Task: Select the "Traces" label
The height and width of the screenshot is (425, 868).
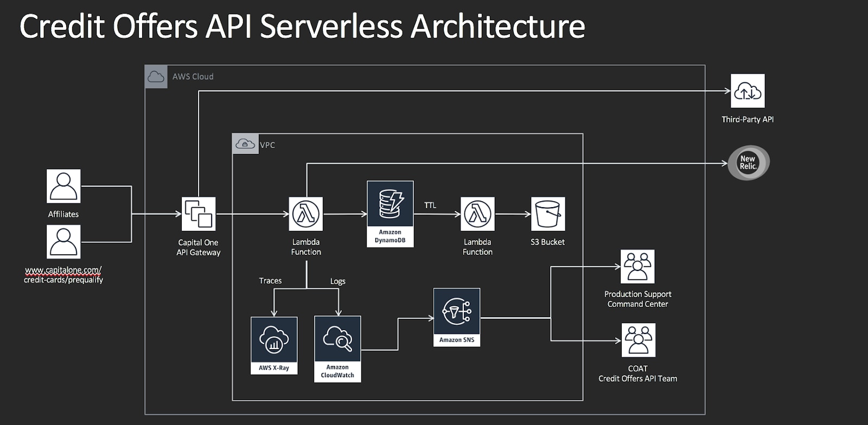Action: coord(270,281)
